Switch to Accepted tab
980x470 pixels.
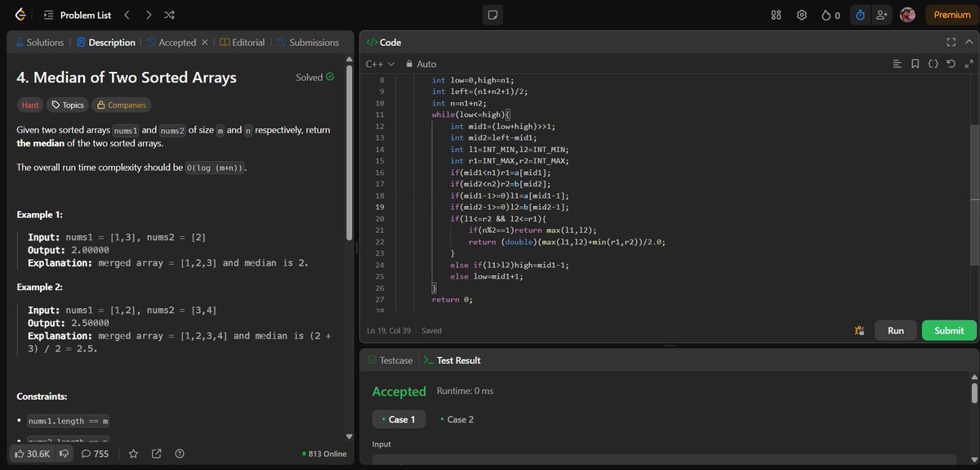(x=171, y=43)
